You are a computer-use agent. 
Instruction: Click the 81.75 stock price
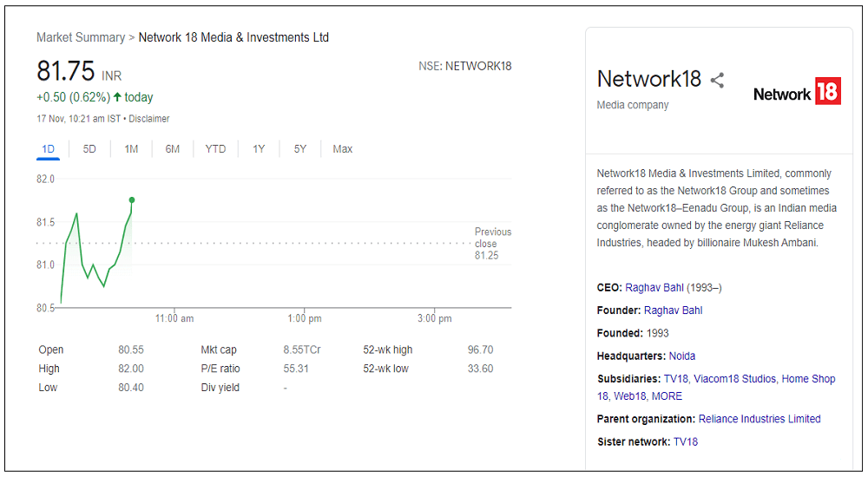tap(66, 71)
